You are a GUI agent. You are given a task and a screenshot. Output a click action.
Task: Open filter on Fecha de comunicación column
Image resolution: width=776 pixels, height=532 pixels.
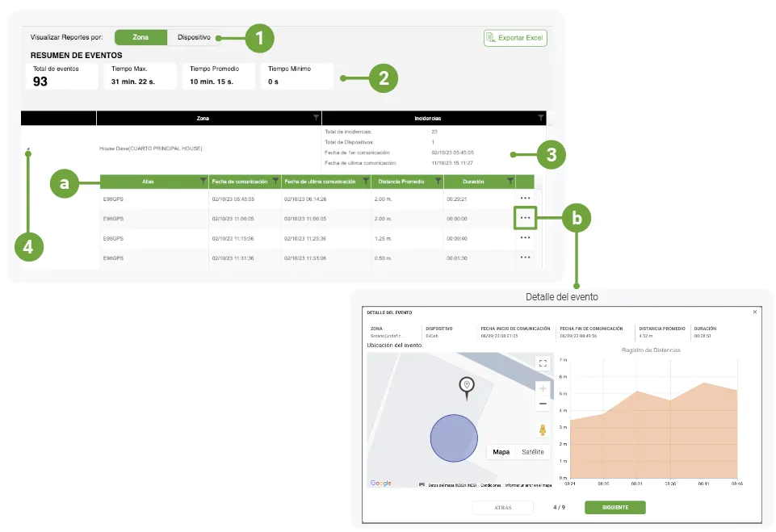[275, 181]
